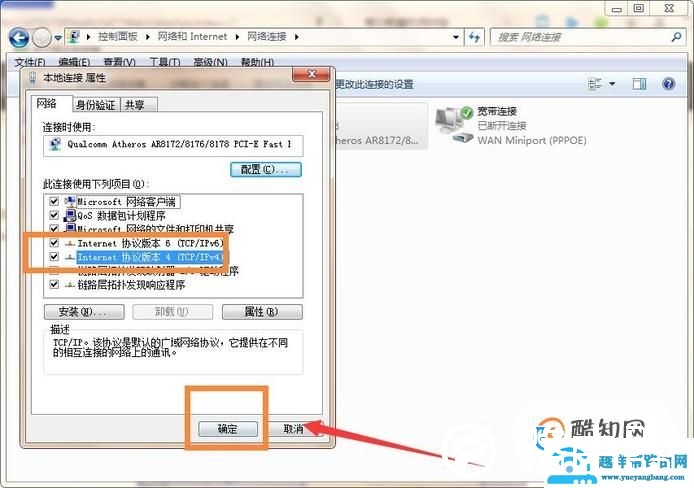
Task: Expand the arrow after 网络和 Internet breadcrumb
Action: click(x=237, y=37)
